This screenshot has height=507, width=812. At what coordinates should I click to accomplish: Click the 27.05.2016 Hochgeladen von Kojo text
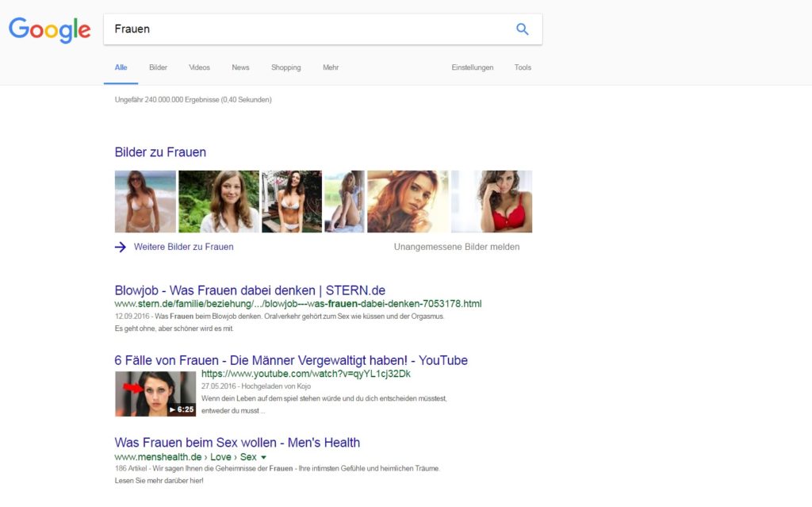(256, 386)
